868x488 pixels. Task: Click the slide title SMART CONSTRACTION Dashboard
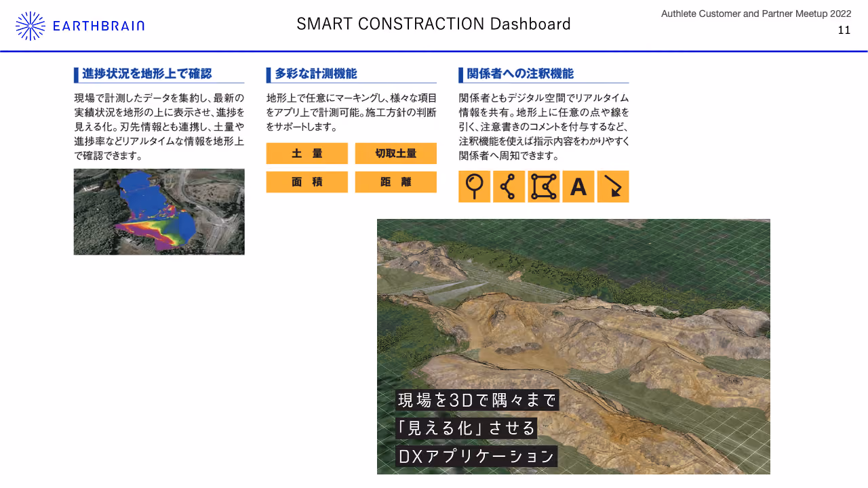434,24
